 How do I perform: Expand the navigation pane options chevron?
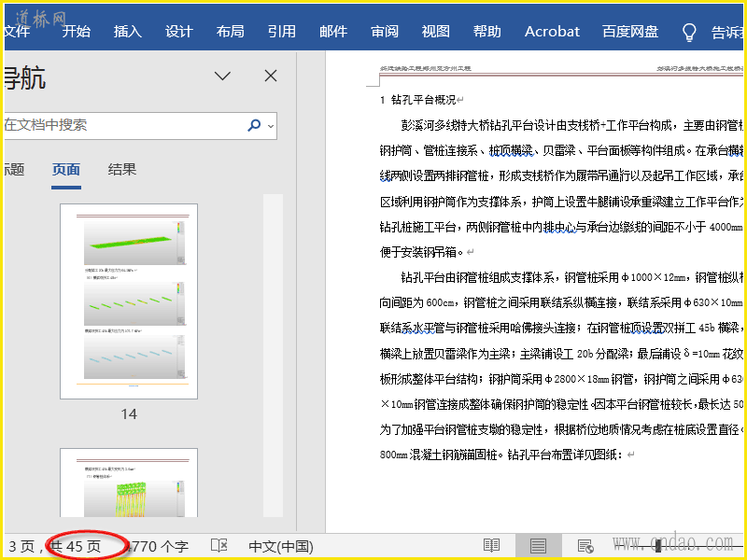222,76
